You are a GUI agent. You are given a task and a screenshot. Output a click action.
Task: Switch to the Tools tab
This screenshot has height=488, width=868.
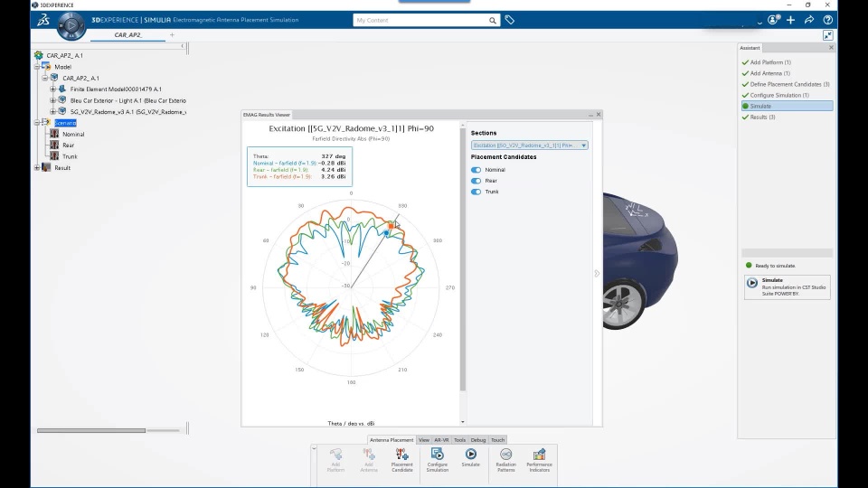(x=459, y=440)
